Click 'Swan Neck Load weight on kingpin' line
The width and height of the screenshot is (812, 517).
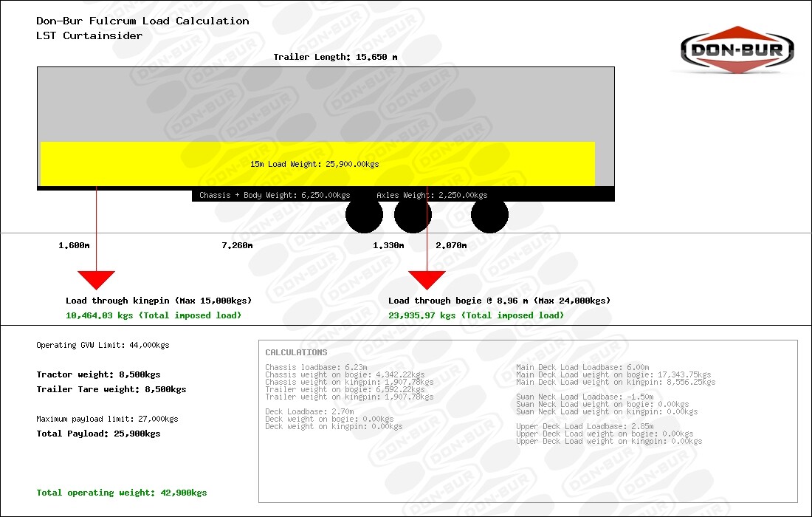coord(607,411)
